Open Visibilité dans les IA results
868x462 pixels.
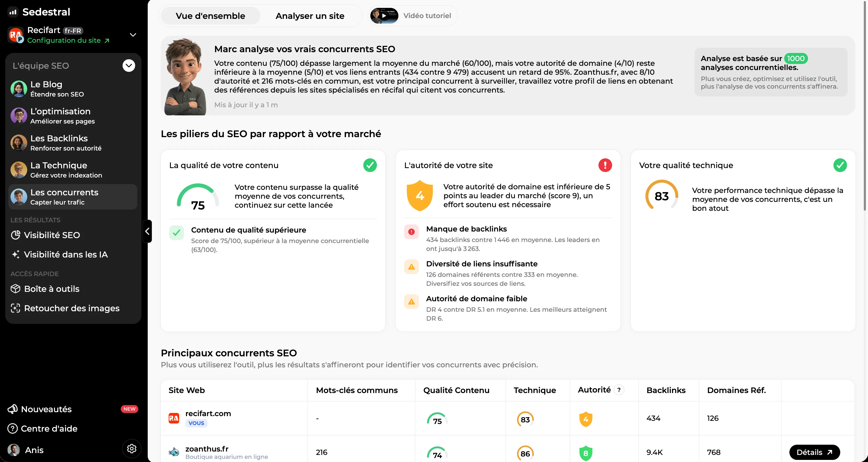(73, 254)
